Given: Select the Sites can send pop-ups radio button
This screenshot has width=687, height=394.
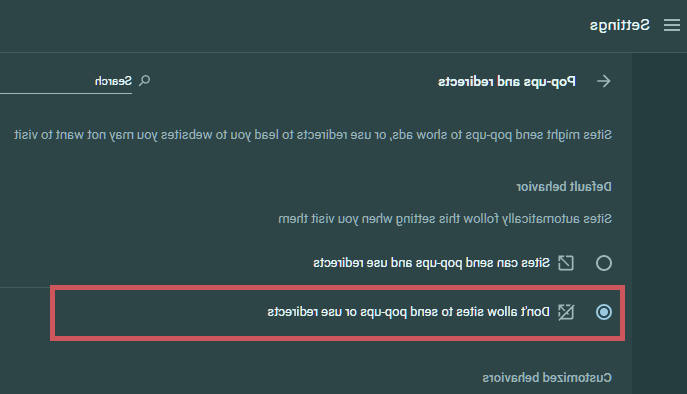Looking at the screenshot, I should (x=604, y=263).
